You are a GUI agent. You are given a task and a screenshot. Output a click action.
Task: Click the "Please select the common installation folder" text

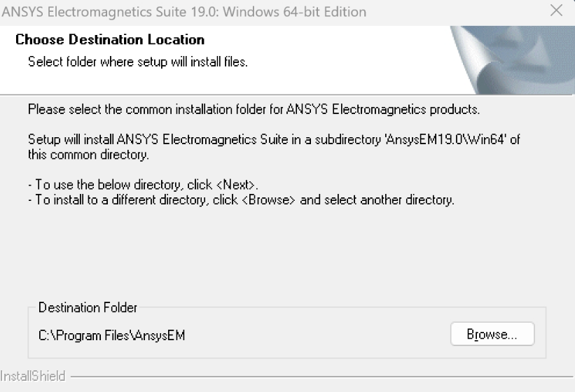tap(254, 110)
